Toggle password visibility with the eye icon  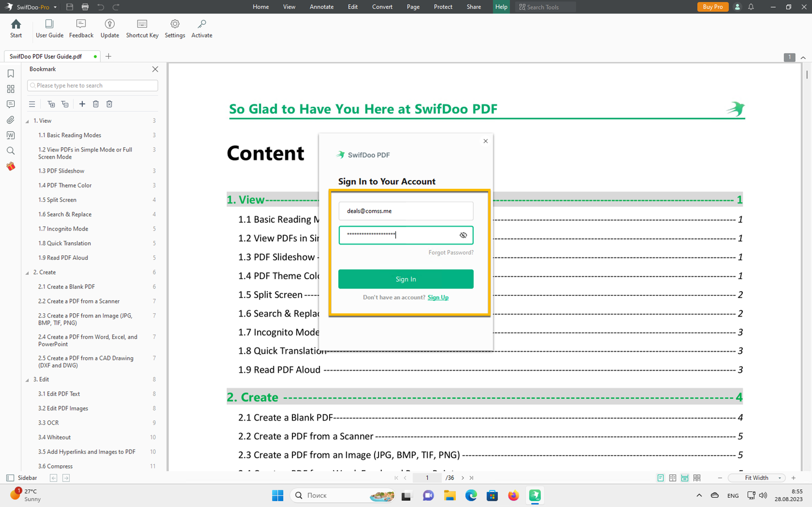point(463,235)
